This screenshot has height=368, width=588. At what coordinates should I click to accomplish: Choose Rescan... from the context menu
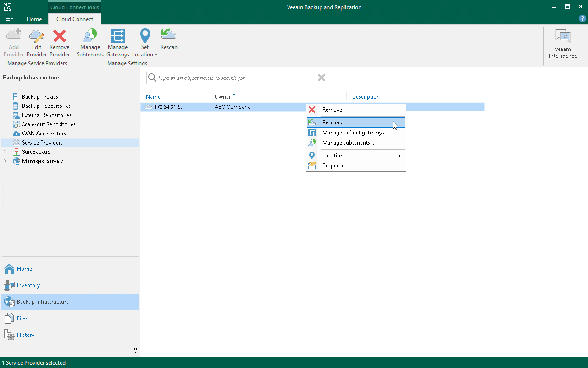click(356, 123)
